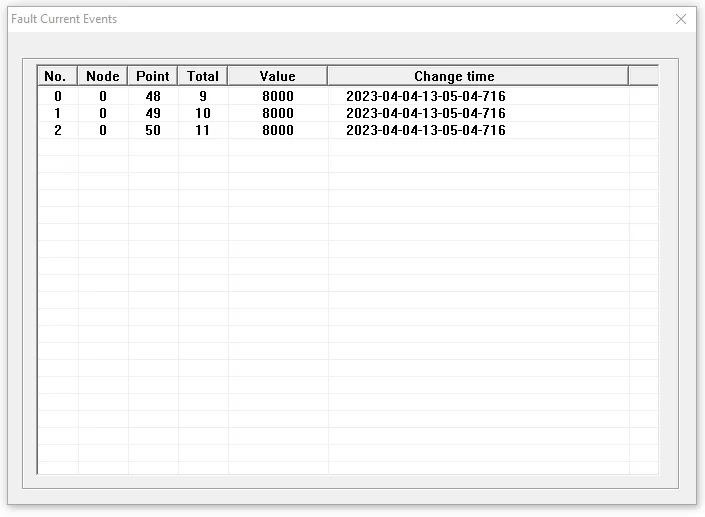Select row number 0 in No. column

(x=58, y=96)
